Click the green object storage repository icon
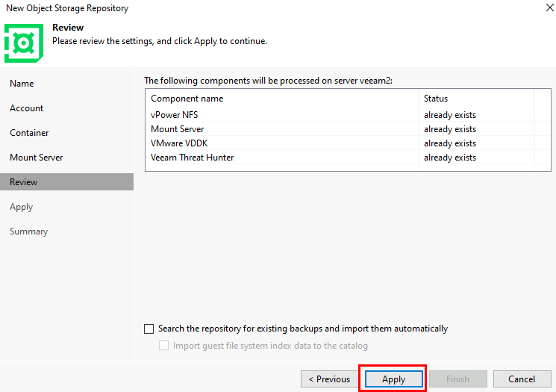This screenshot has height=392, width=556. (x=24, y=43)
